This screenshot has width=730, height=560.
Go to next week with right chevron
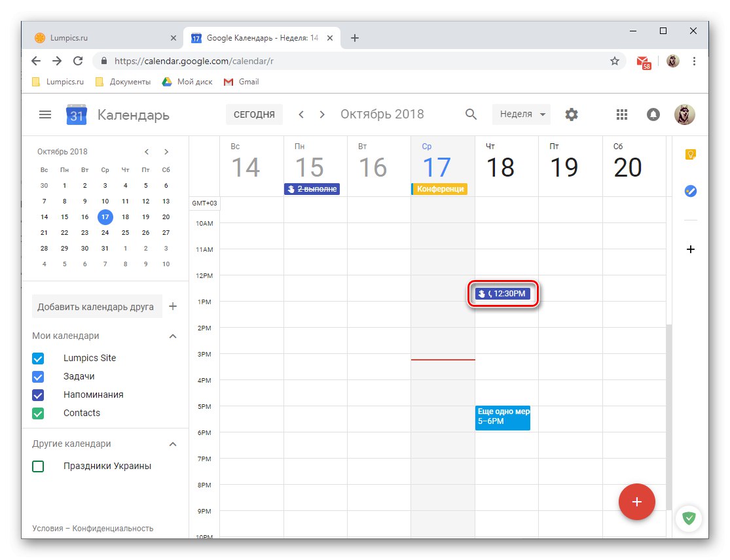click(321, 114)
